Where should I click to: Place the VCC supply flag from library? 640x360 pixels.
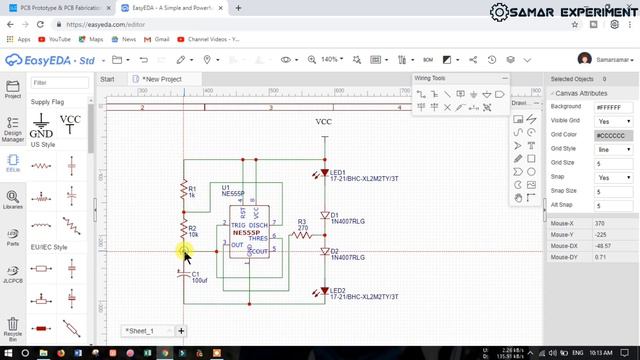pyautogui.click(x=70, y=124)
